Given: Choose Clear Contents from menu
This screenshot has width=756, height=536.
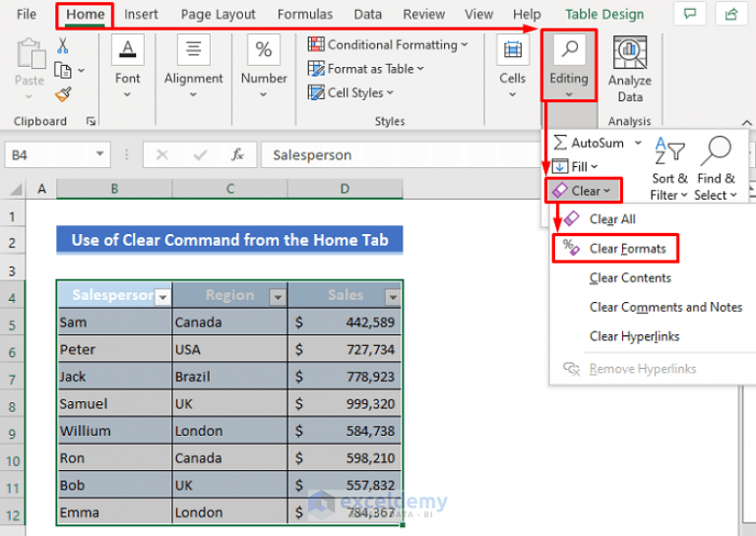Looking at the screenshot, I should pyautogui.click(x=630, y=278).
